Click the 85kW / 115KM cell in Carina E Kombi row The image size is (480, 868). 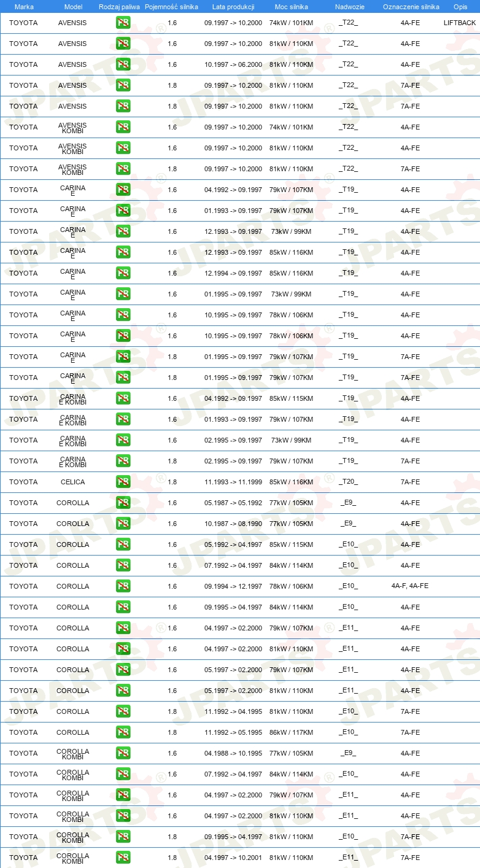(291, 398)
